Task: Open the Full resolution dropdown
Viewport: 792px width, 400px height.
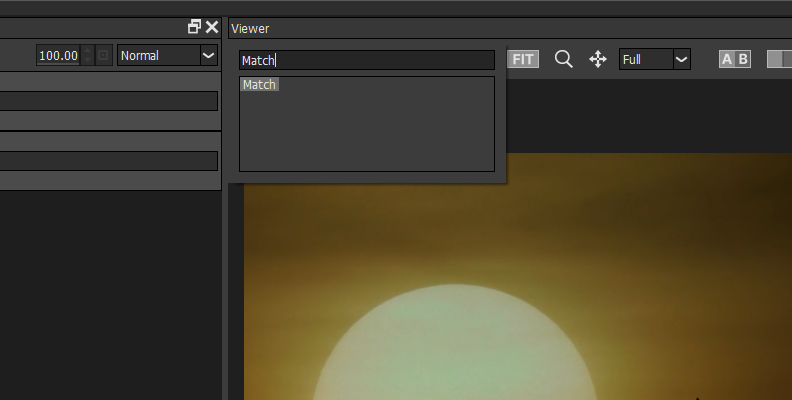Action: 655,60
